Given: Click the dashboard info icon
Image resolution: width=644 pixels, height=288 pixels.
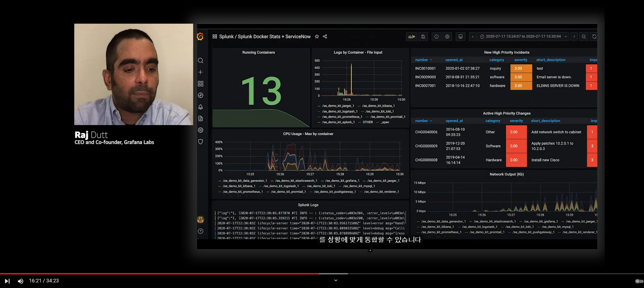Looking at the screenshot, I should (x=436, y=36).
